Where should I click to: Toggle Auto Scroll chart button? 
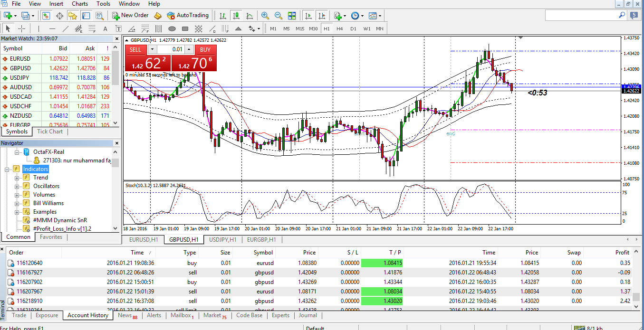309,15
